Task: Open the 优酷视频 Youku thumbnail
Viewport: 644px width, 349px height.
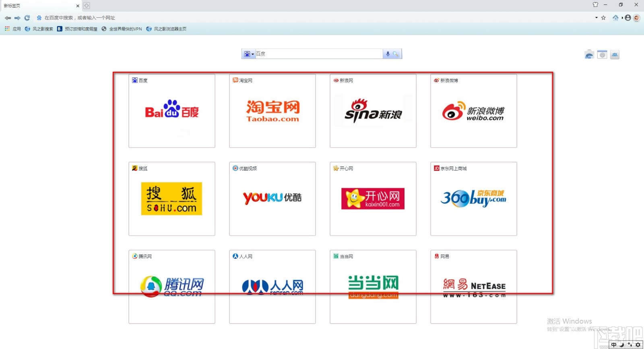Action: (x=272, y=199)
